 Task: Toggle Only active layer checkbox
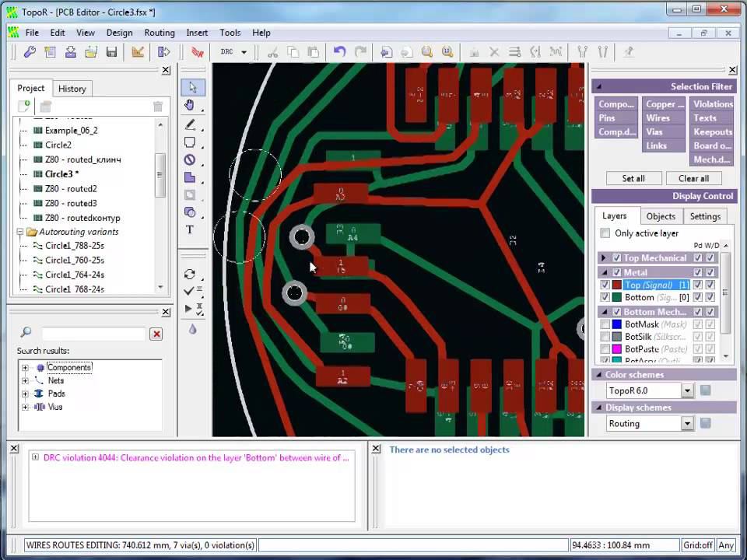tap(605, 233)
